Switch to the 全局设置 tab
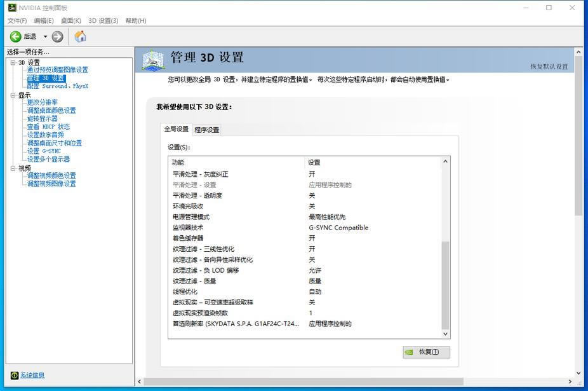 (177, 129)
